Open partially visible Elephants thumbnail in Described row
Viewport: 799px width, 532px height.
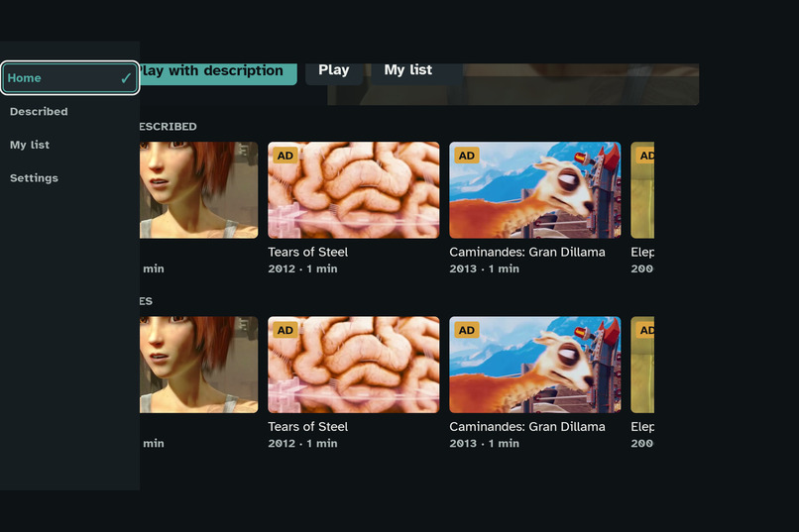pyautogui.click(x=642, y=190)
